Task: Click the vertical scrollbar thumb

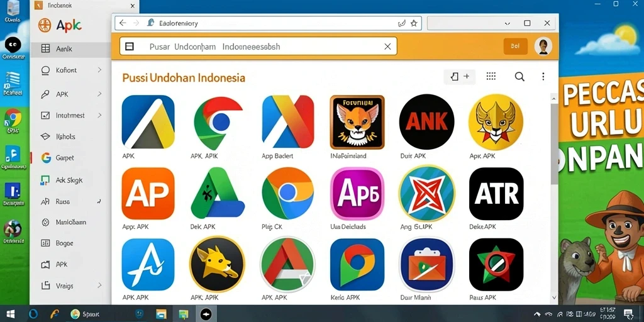Action: point(554,144)
